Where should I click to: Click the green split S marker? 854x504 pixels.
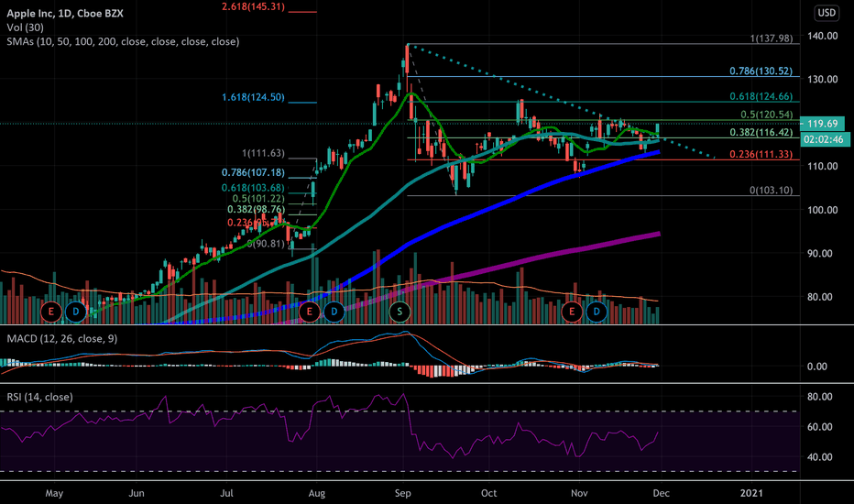point(400,312)
